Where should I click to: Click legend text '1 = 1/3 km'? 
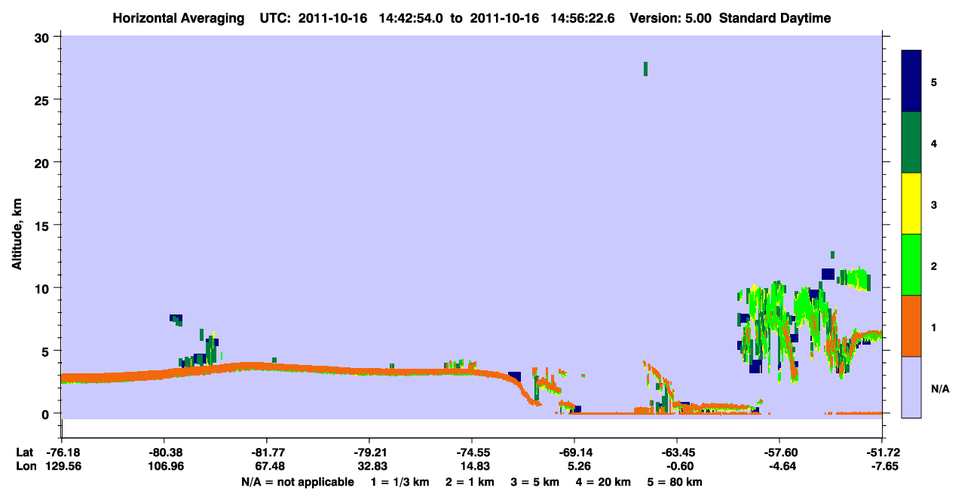pyautogui.click(x=398, y=482)
